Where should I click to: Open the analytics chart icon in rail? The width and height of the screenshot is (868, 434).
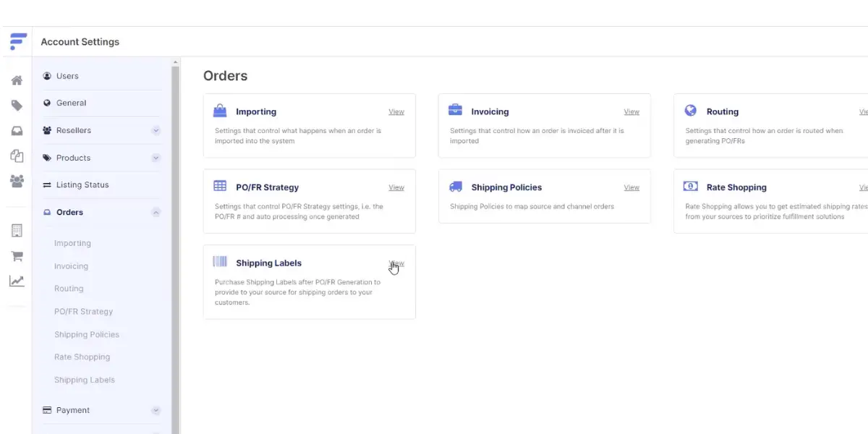(x=17, y=281)
